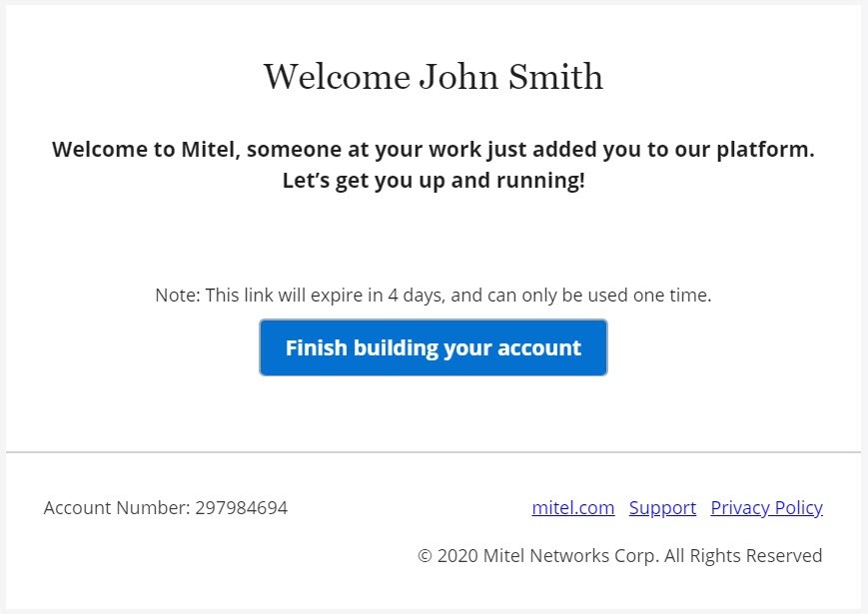Open the Privacy Policy link
Viewport: 868px width, 614px height.
766,507
